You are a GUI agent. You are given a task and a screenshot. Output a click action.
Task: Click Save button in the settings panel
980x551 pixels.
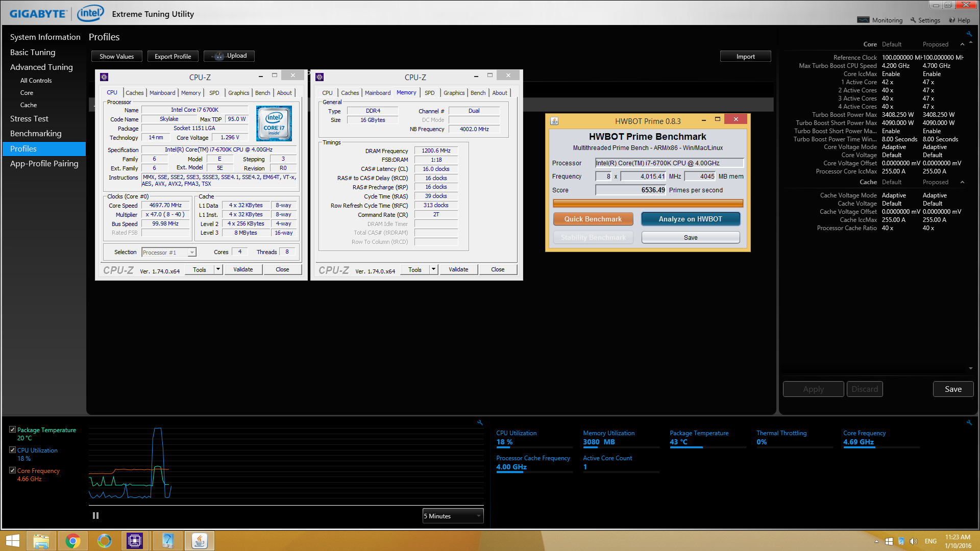click(x=953, y=389)
